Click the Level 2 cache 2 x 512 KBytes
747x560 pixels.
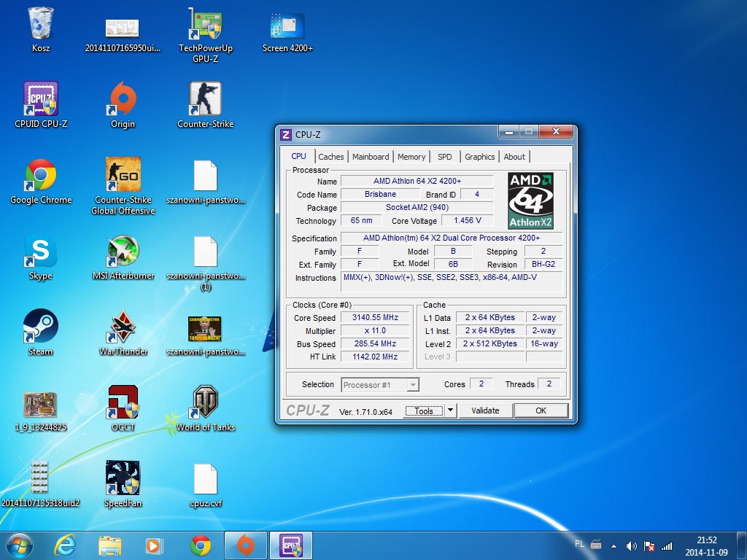[x=490, y=344]
